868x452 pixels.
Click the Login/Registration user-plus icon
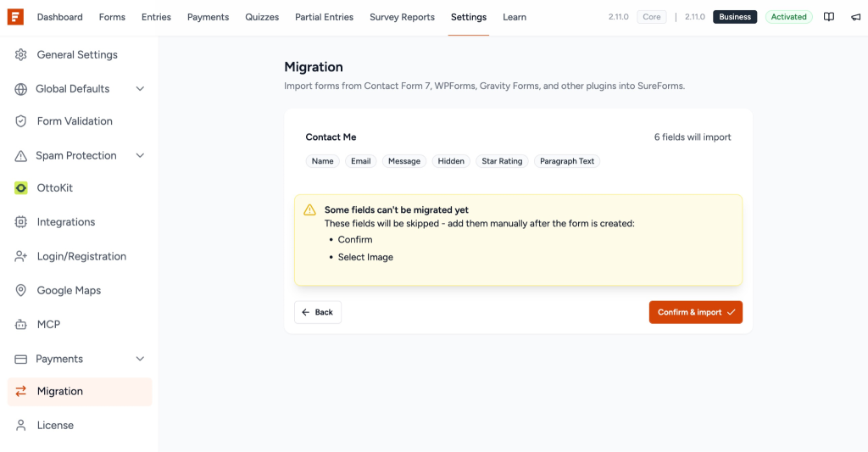tap(21, 256)
